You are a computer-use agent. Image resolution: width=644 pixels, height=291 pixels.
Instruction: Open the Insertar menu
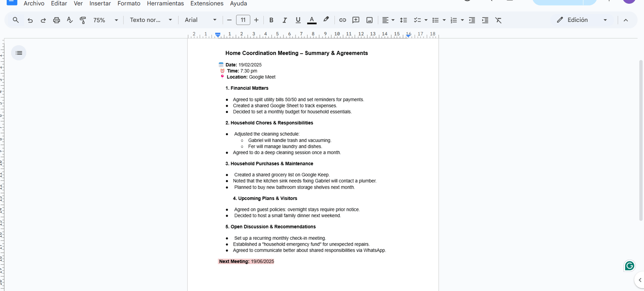(x=100, y=3)
